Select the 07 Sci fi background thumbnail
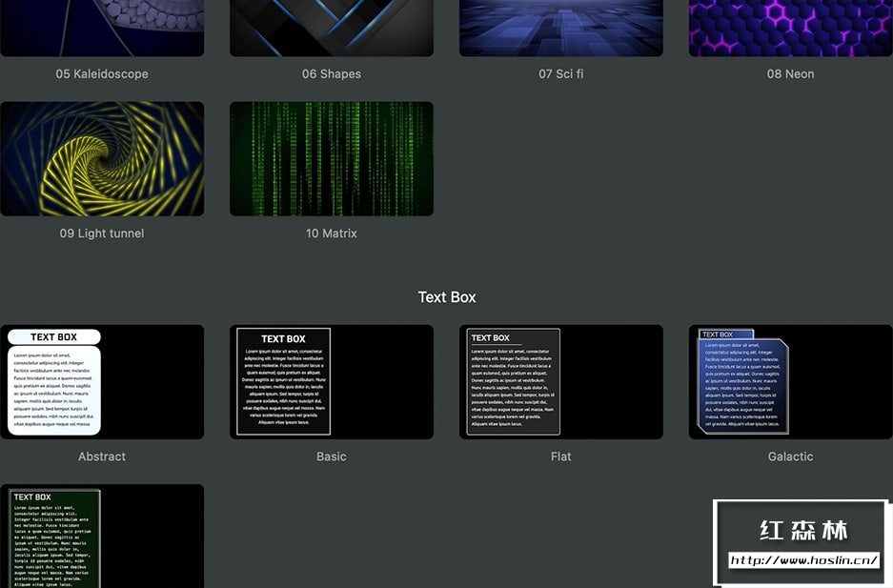Viewport: 893px width, 588px height. [561, 28]
